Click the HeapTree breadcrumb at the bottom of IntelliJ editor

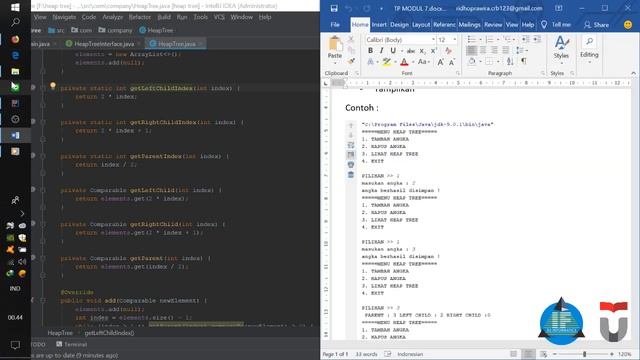60,333
